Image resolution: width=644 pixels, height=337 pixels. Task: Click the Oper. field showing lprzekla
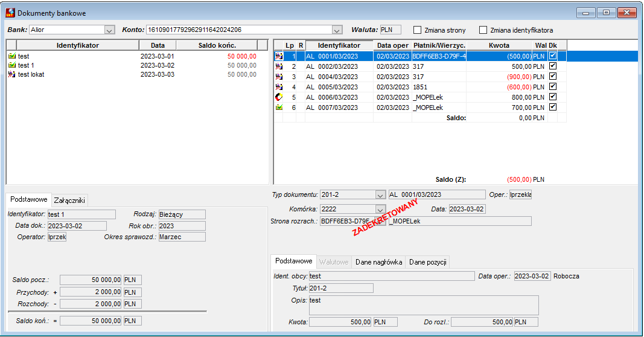coord(521,195)
